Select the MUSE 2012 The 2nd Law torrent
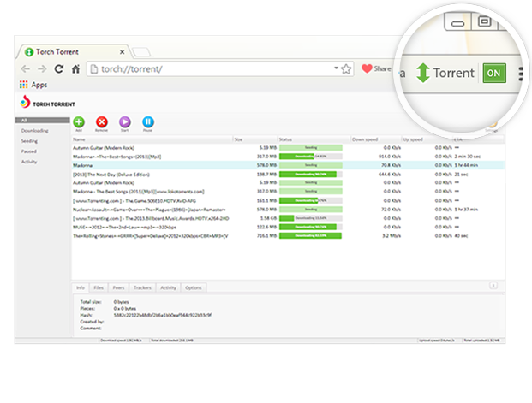The width and height of the screenshot is (532, 403). pos(289,227)
